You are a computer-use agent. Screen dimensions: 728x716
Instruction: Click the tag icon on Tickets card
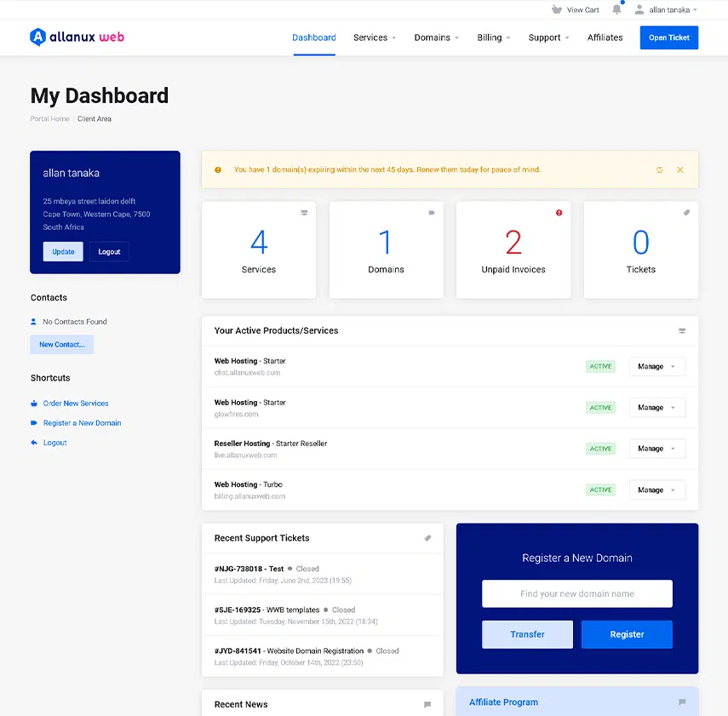tap(687, 214)
